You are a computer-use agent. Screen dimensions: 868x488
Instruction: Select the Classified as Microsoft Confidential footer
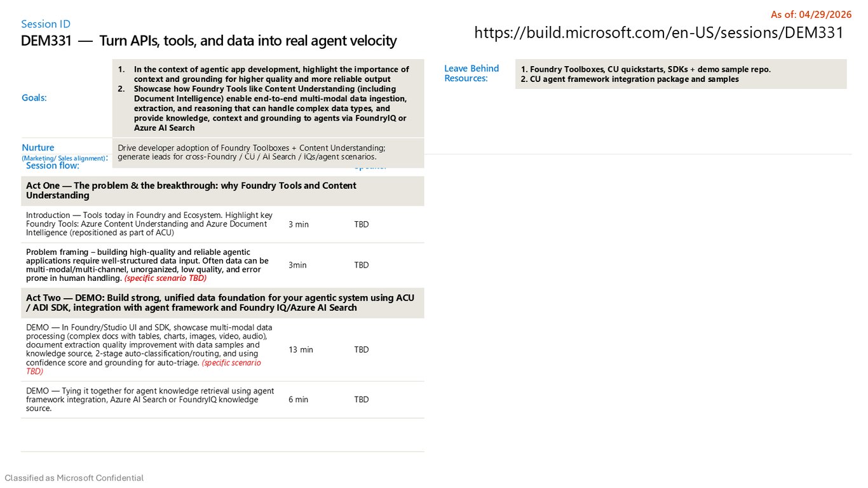[74, 478]
